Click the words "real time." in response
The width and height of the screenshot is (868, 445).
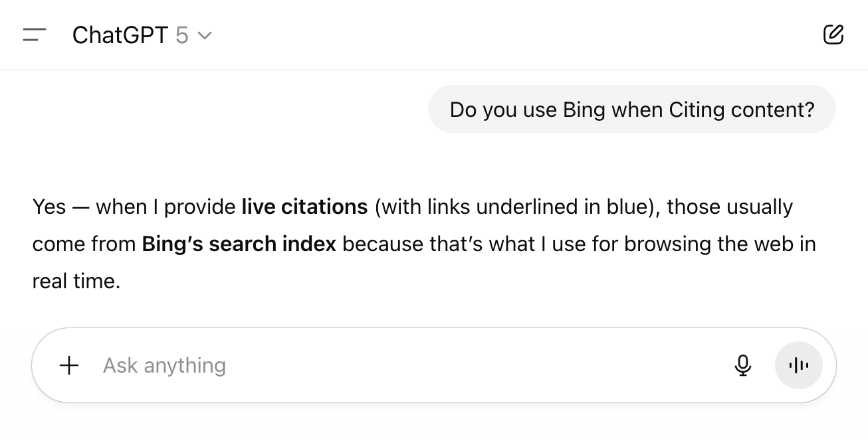click(x=76, y=282)
